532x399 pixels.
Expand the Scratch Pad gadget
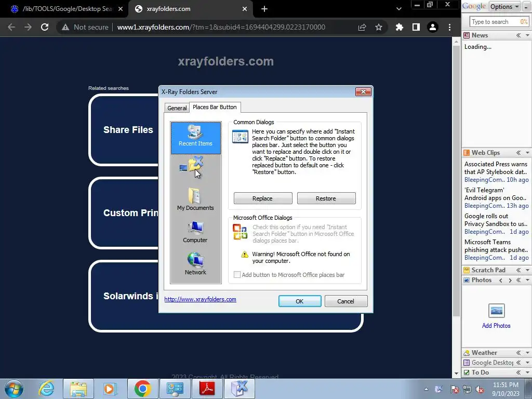518,270
